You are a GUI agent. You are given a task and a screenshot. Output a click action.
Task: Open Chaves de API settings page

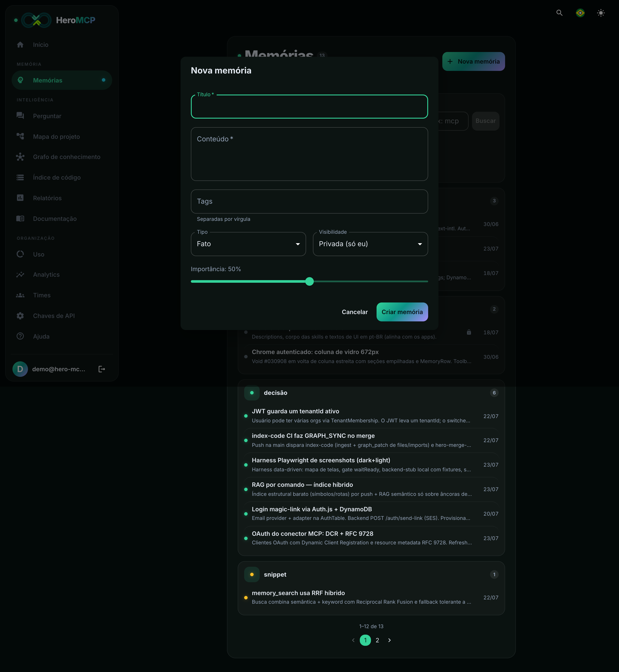62,316
